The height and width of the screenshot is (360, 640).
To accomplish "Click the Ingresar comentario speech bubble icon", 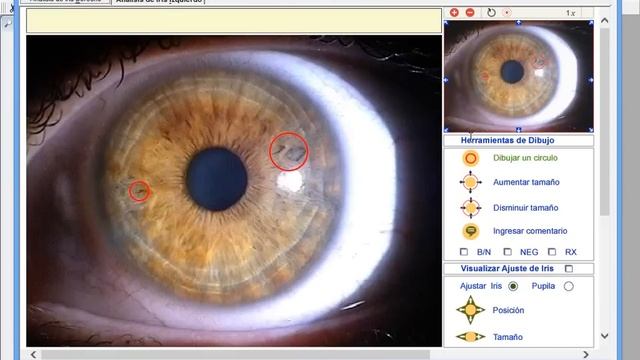I will 471,231.
